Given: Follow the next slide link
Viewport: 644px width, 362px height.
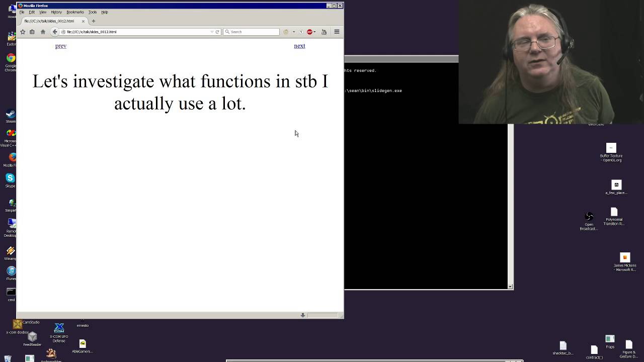Looking at the screenshot, I should (x=299, y=46).
